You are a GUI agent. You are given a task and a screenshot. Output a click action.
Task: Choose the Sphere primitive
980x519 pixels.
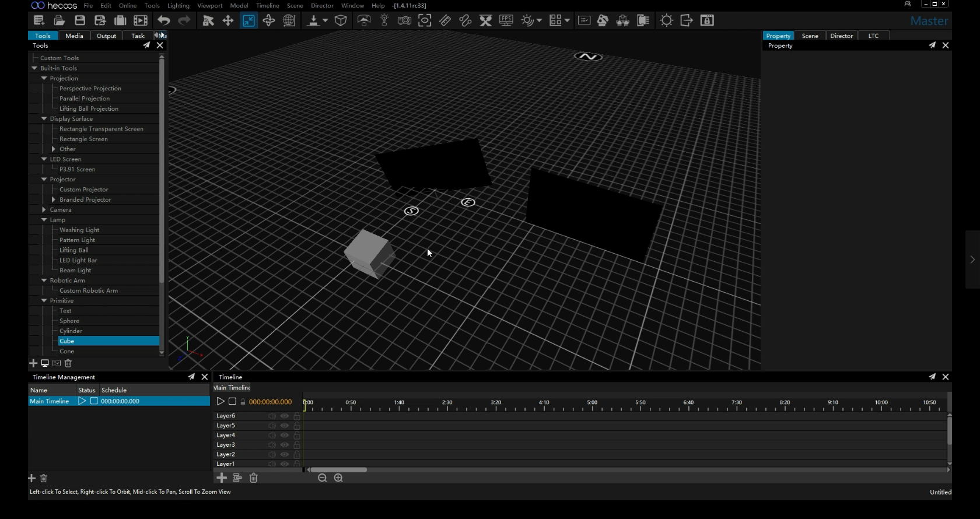point(69,321)
